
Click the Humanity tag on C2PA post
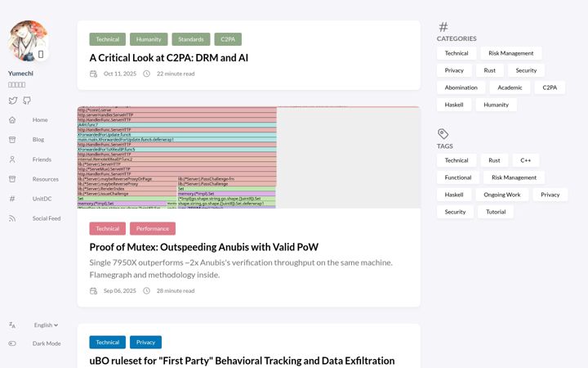tap(149, 39)
